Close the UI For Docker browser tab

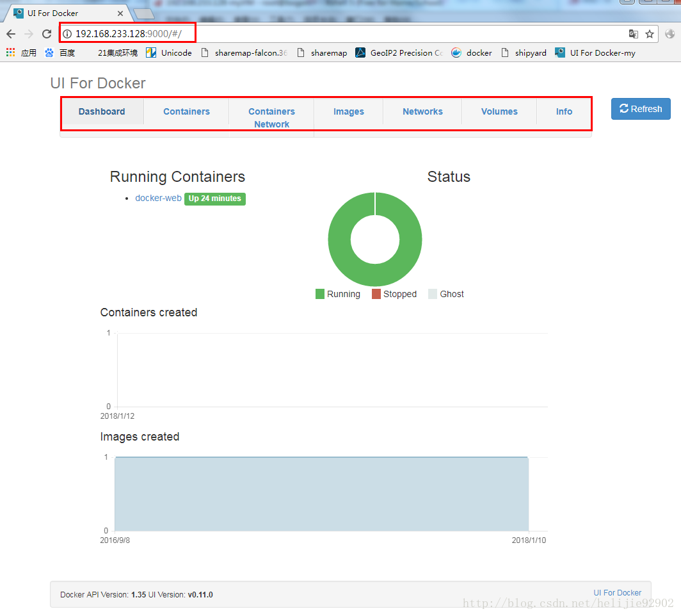pos(120,13)
